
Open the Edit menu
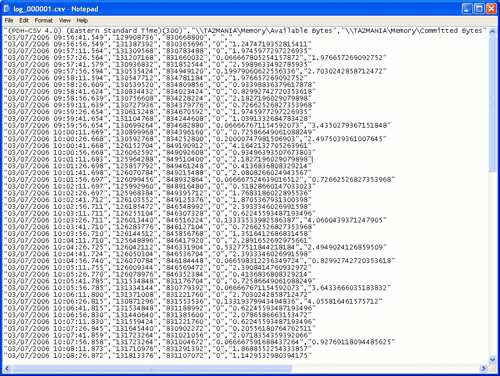click(24, 21)
